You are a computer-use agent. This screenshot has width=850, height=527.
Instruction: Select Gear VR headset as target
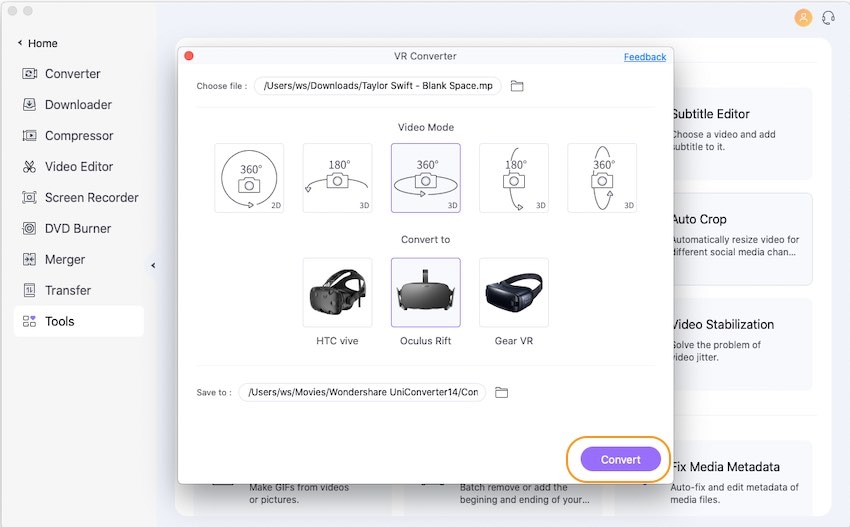point(514,292)
